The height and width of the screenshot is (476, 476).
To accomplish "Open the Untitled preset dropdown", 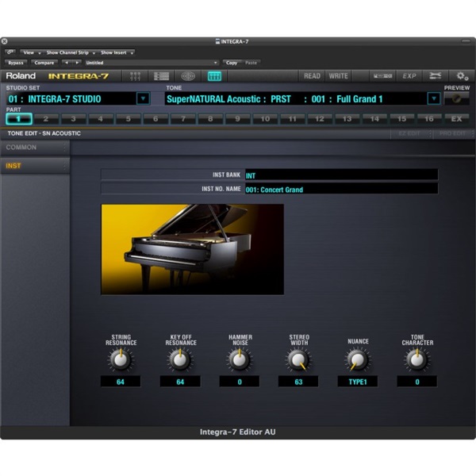I will [152, 63].
